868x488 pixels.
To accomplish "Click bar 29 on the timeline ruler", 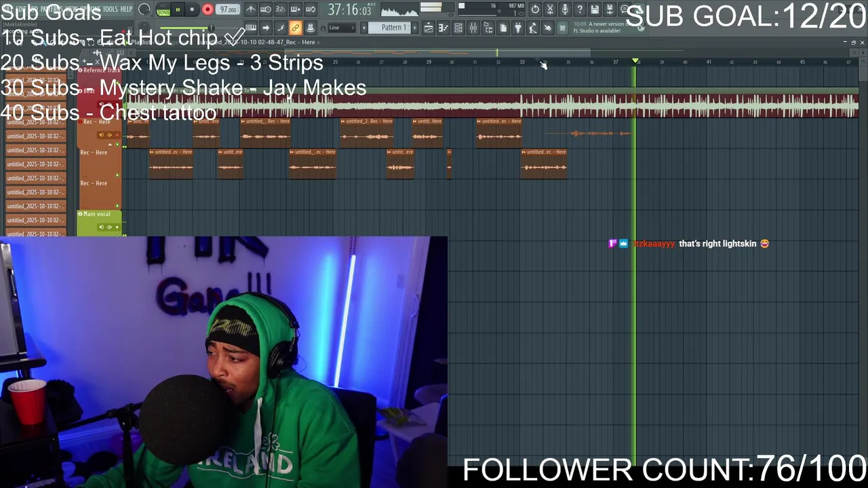I will [x=428, y=62].
